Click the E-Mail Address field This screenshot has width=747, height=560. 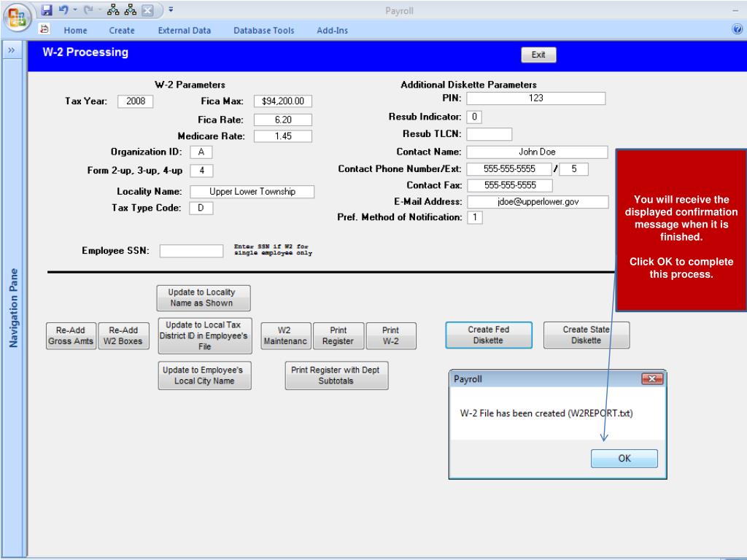538,202
